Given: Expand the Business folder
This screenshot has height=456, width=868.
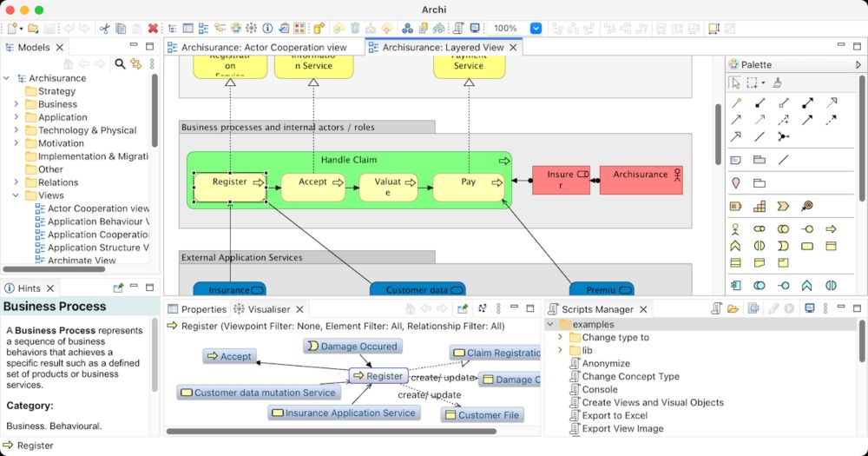Looking at the screenshot, I should point(16,104).
